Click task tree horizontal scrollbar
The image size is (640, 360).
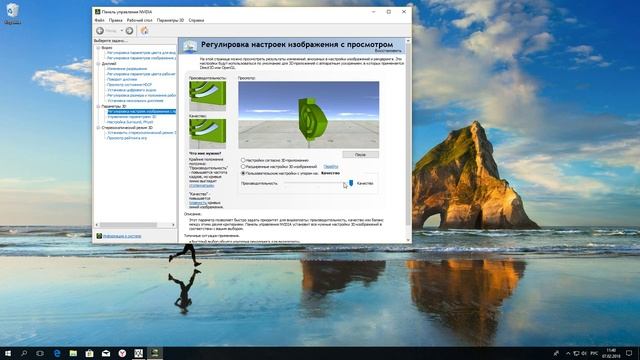[128, 225]
